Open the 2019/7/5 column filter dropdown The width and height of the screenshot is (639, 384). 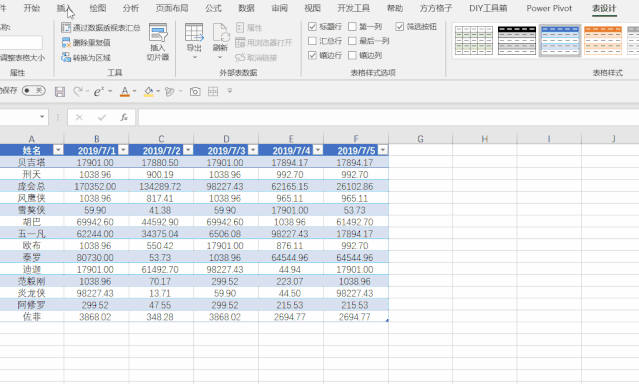click(x=383, y=150)
